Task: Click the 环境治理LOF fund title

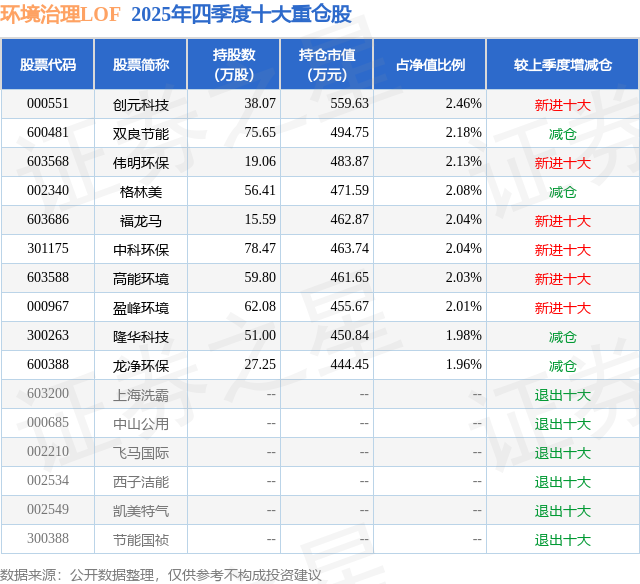Action: click(60, 15)
